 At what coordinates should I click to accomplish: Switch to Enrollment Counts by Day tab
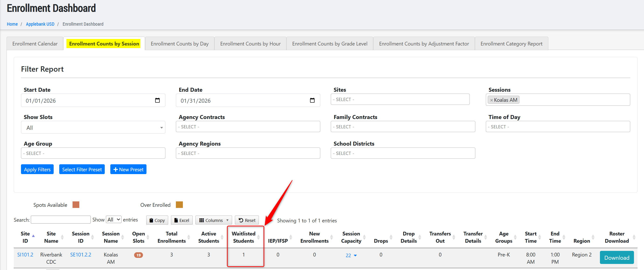(180, 44)
